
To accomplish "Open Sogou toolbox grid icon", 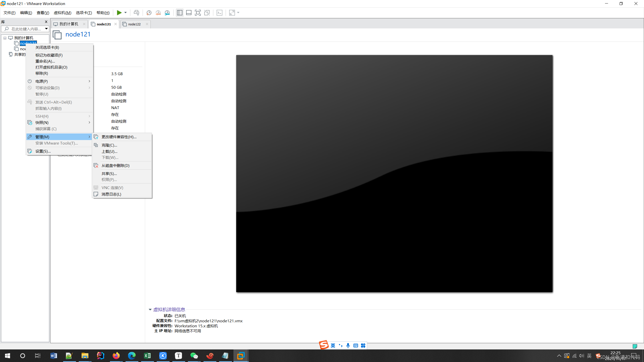I will point(363,346).
